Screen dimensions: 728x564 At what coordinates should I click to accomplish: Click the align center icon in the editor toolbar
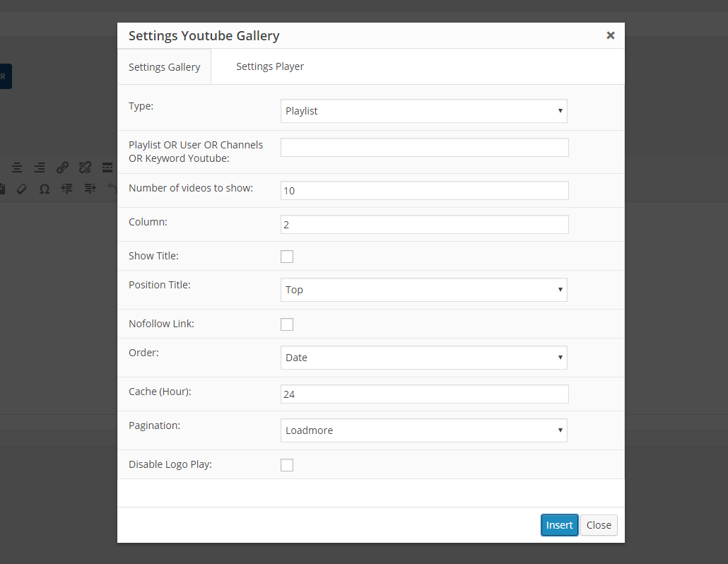17,168
